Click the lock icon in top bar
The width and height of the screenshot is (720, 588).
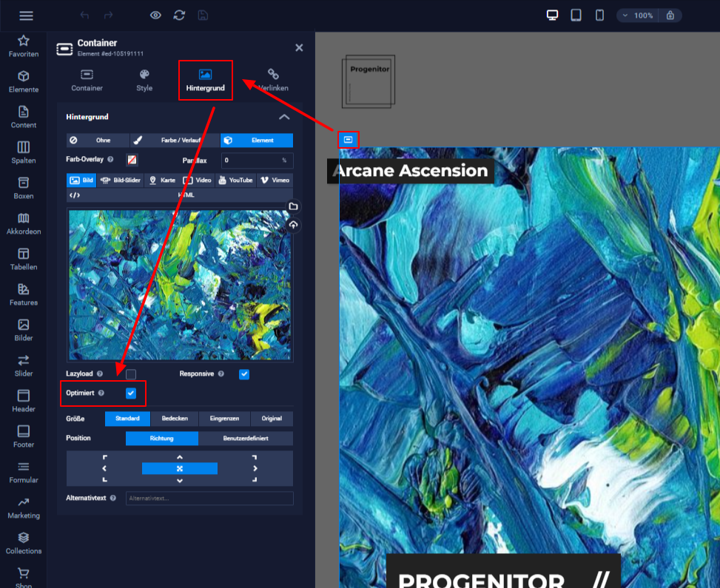(x=670, y=16)
